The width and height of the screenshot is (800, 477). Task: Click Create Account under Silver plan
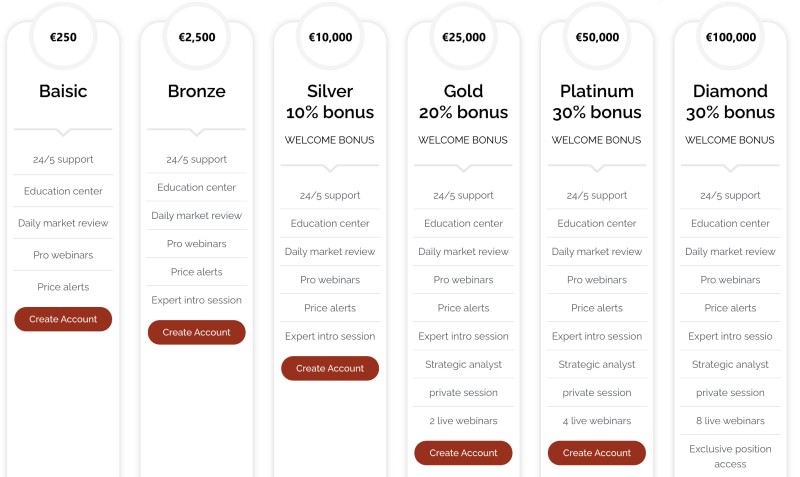[330, 368]
